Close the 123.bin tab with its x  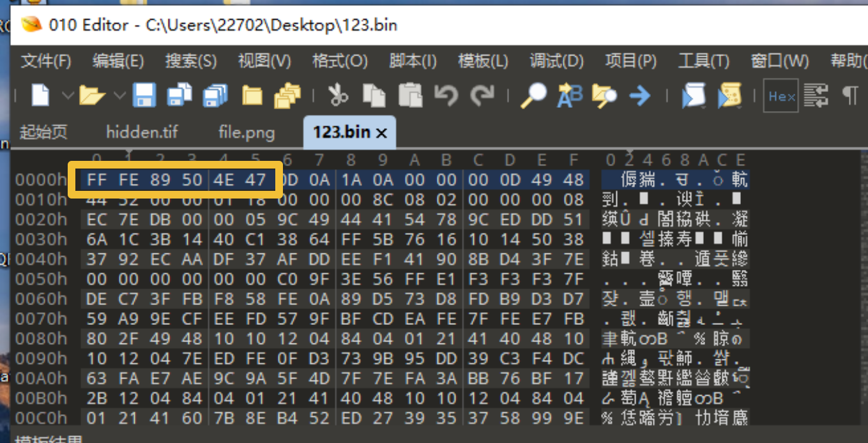[x=381, y=133]
